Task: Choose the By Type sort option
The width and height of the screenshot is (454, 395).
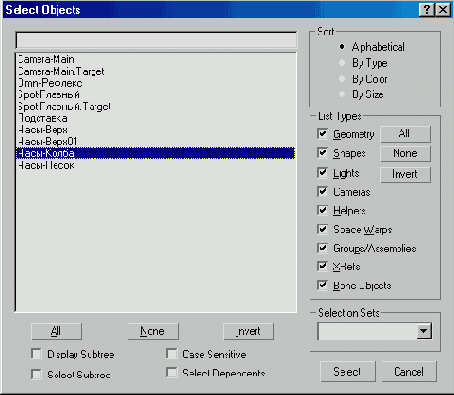Action: click(x=342, y=63)
